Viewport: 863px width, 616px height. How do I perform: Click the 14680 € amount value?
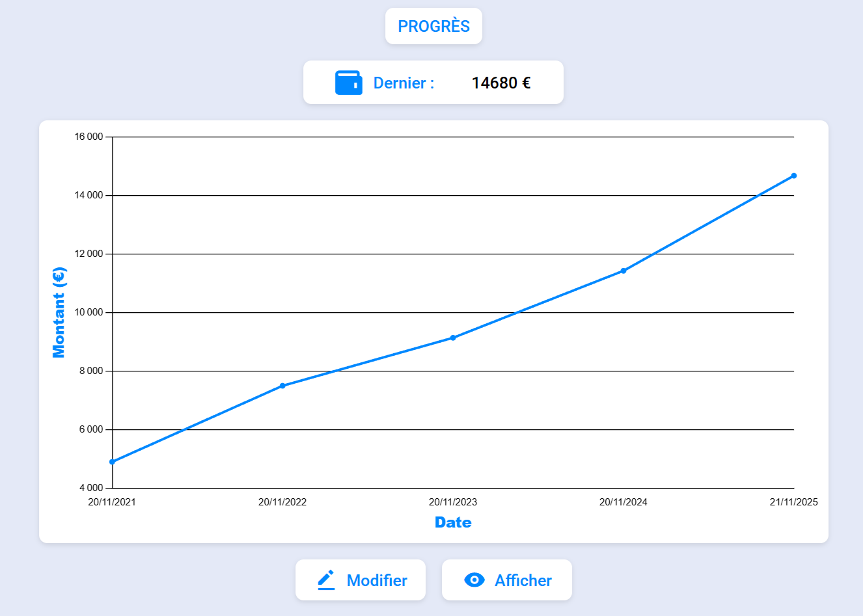point(502,83)
